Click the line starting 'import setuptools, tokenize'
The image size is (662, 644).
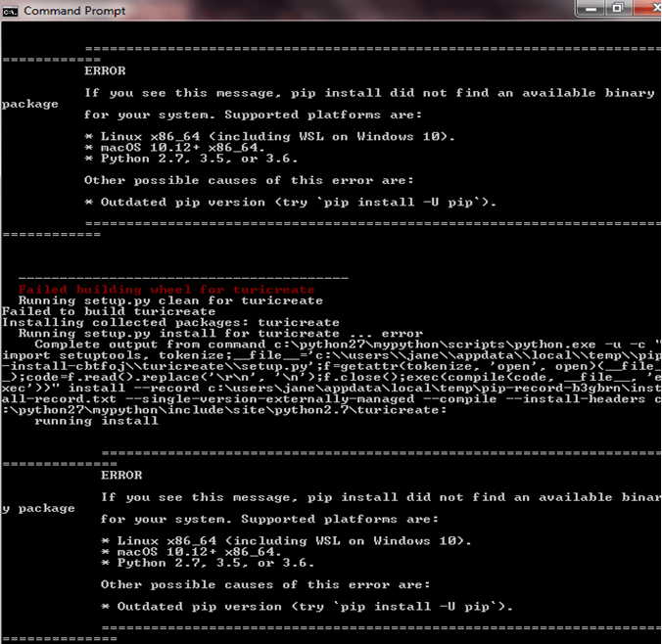tap(331, 355)
